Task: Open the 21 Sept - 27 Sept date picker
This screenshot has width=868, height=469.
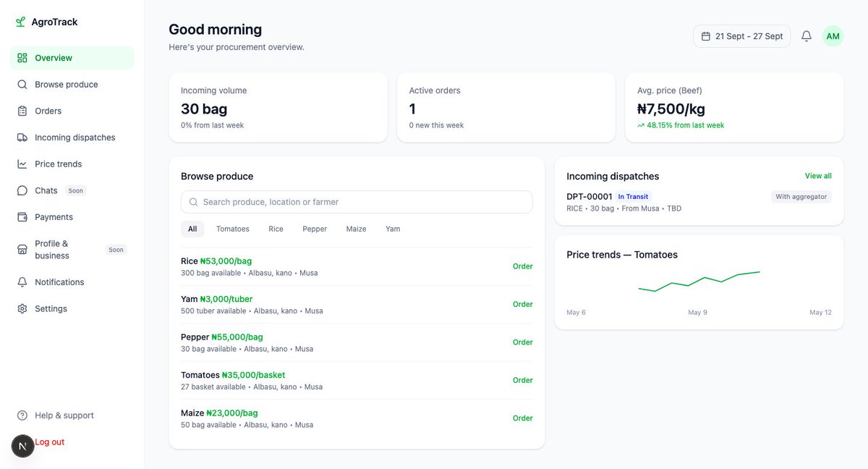Action: tap(741, 36)
